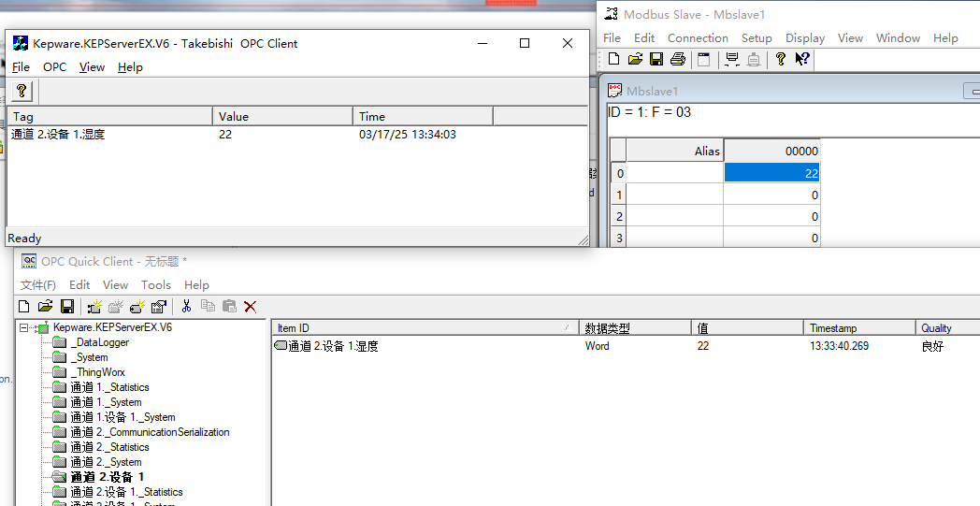
Task: Click the Cut scissors icon in OPC Quick Client
Action: click(x=186, y=306)
